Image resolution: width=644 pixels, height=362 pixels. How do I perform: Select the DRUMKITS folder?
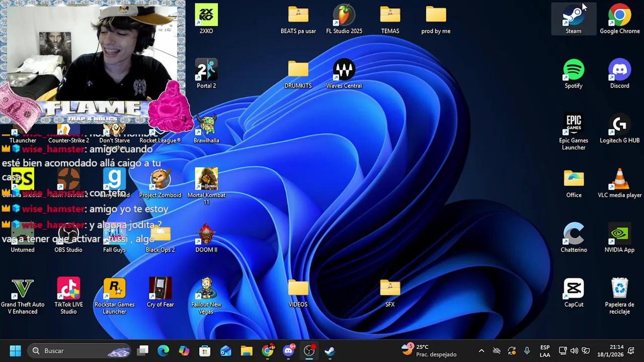tap(298, 74)
